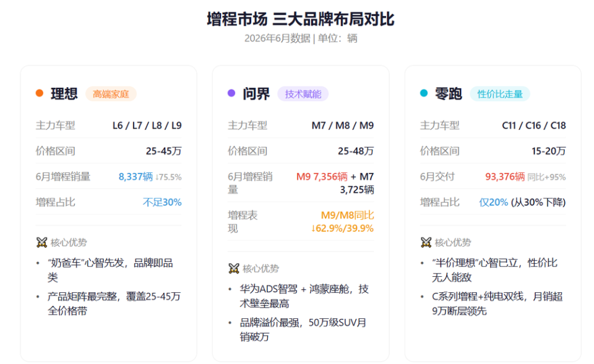Click 增程占比 label in 零跑 card
The image size is (594, 364).
[x=440, y=203]
